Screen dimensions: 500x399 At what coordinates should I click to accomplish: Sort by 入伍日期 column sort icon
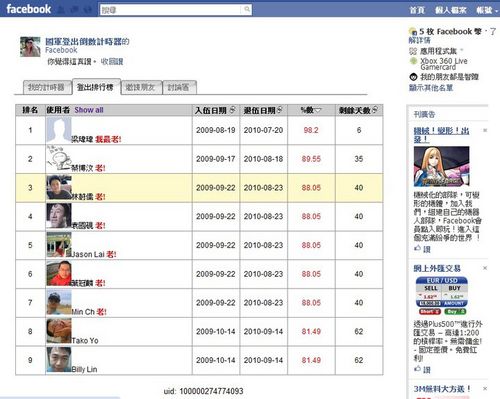coord(233,109)
